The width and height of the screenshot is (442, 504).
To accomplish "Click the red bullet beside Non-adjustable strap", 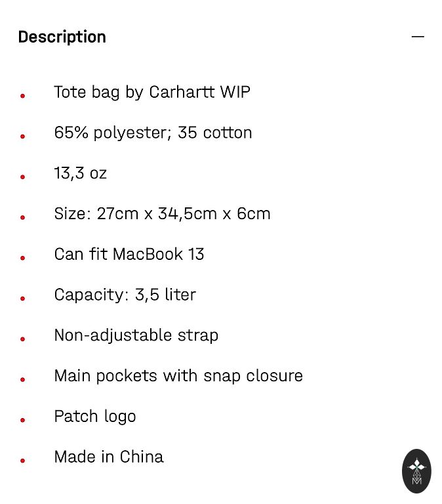I will tap(23, 339).
